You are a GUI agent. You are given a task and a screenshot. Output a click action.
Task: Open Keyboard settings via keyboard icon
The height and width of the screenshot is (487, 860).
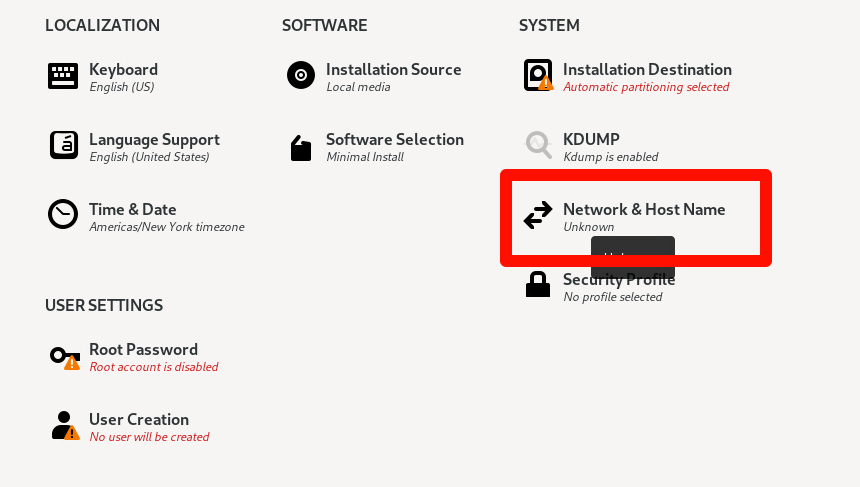click(63, 76)
